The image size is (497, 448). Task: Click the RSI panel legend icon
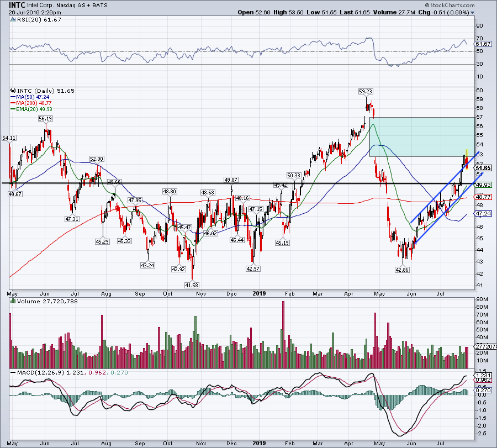tap(13, 20)
